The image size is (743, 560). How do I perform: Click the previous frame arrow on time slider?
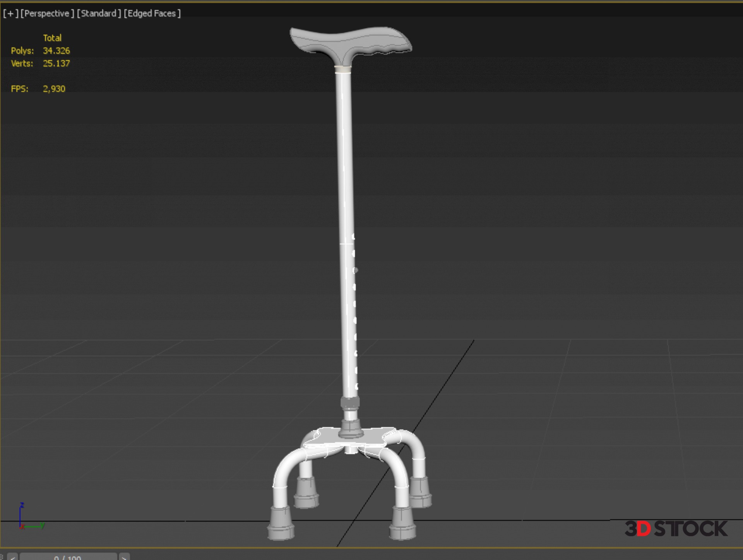12,557
